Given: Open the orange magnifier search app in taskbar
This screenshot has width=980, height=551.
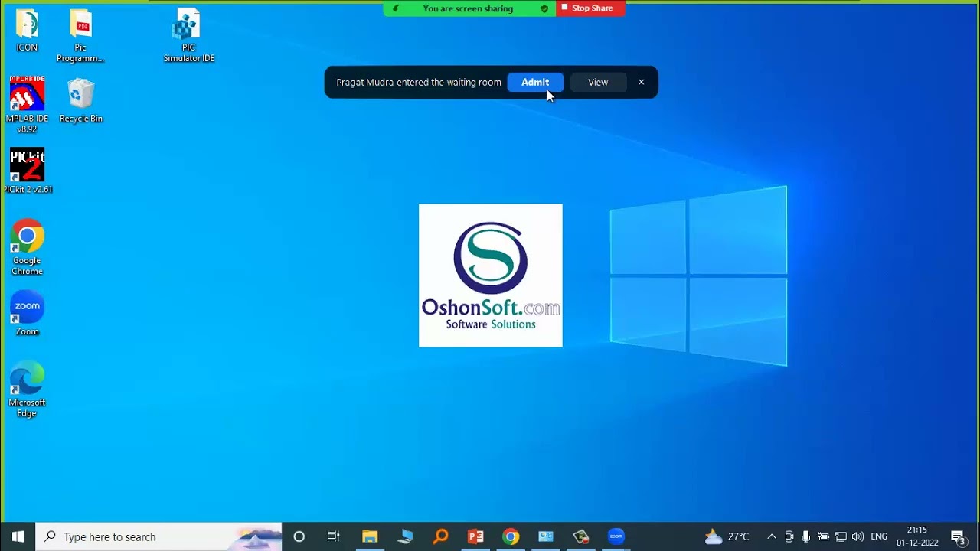Looking at the screenshot, I should coord(440,536).
